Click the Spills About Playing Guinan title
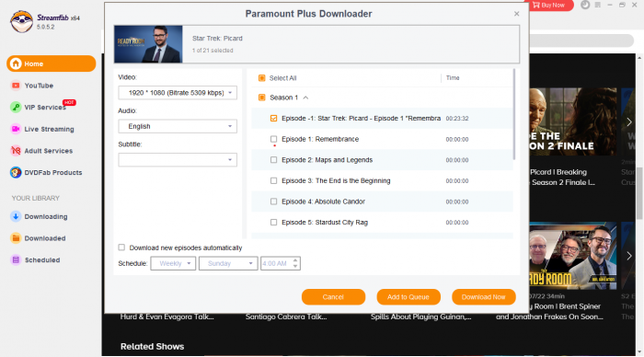Viewport: 644px width, 357px height. (x=421, y=317)
